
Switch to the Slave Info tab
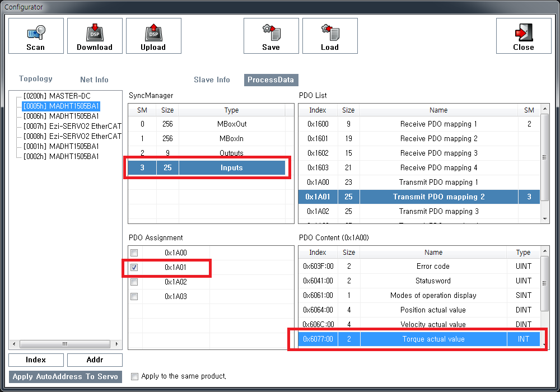tap(212, 80)
